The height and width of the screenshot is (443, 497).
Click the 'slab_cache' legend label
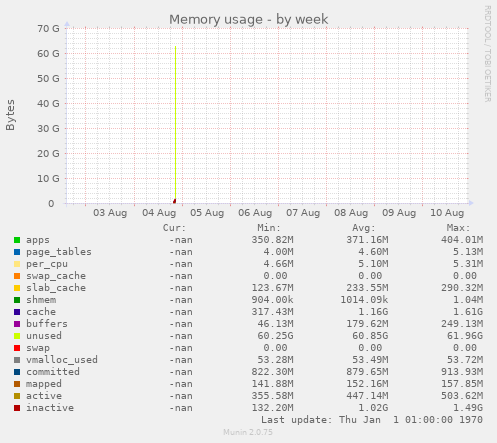pyautogui.click(x=56, y=288)
